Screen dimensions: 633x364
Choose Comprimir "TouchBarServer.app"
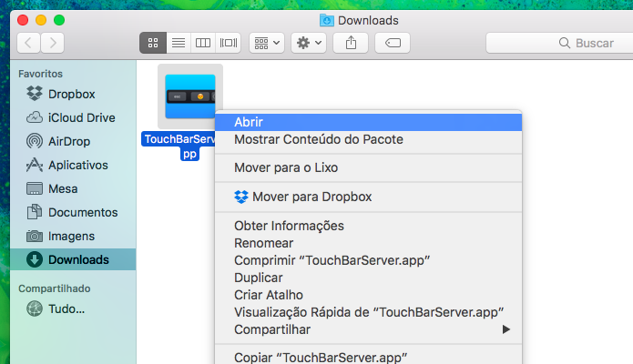[x=368, y=260]
